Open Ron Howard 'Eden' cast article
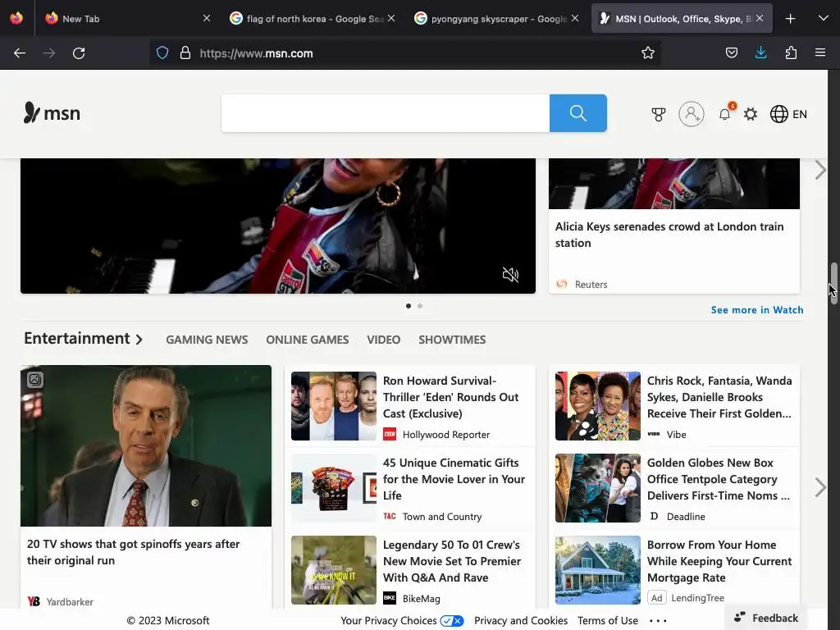Screen dimensions: 840x630 pyautogui.click(x=450, y=397)
